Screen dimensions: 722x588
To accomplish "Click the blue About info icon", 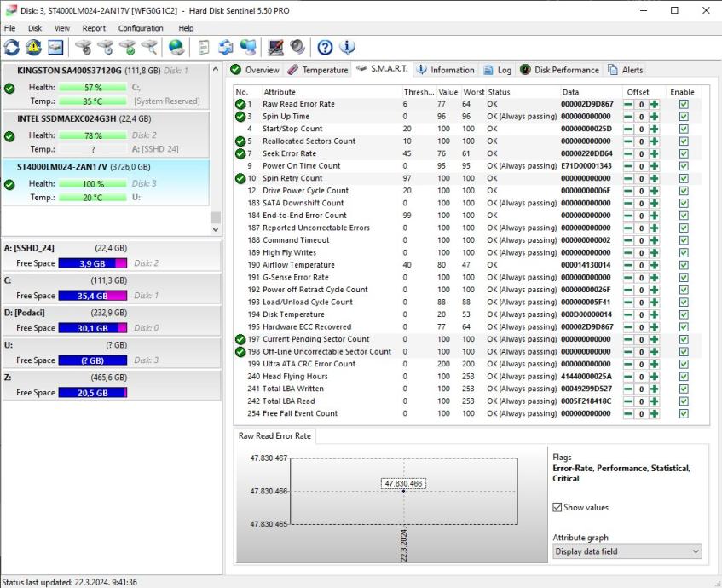I will point(348,48).
